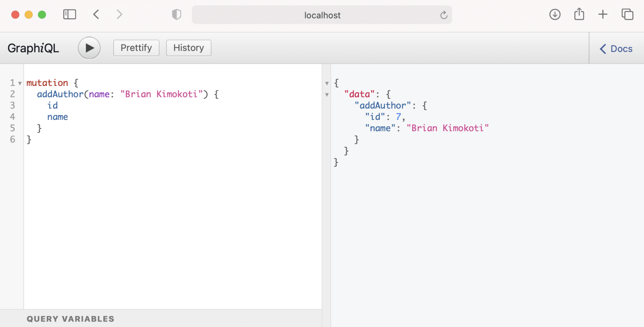644x327 pixels.
Task: Collapse the "data" object fold arrow
Action: pyautogui.click(x=327, y=95)
